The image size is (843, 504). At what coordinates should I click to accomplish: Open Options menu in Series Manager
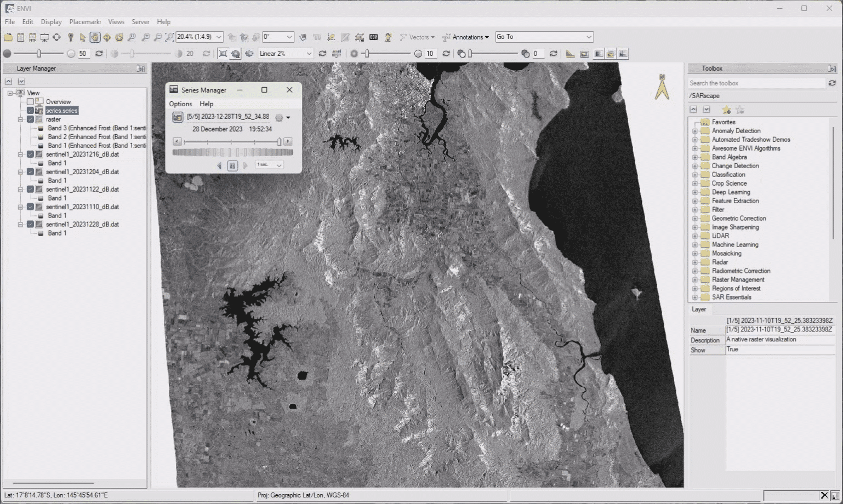(180, 104)
